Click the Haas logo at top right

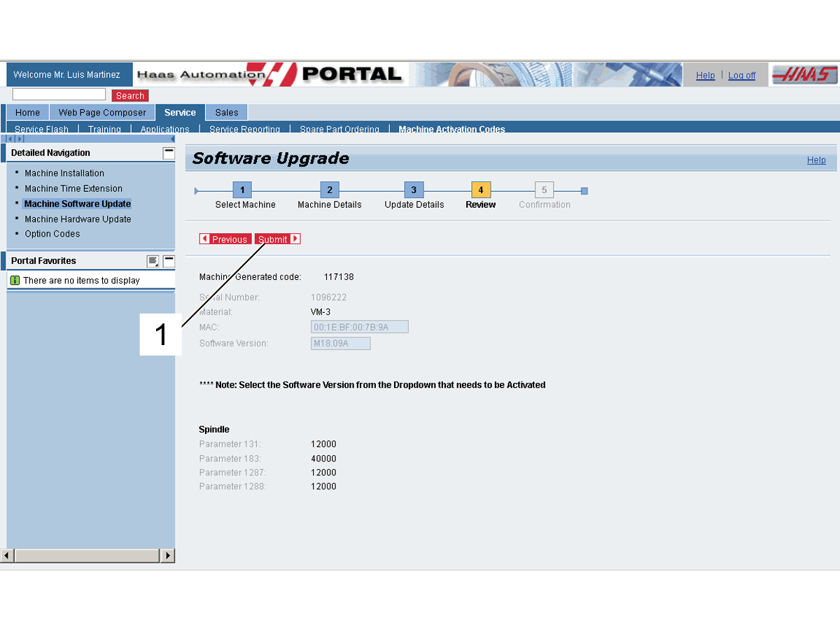tap(804, 75)
